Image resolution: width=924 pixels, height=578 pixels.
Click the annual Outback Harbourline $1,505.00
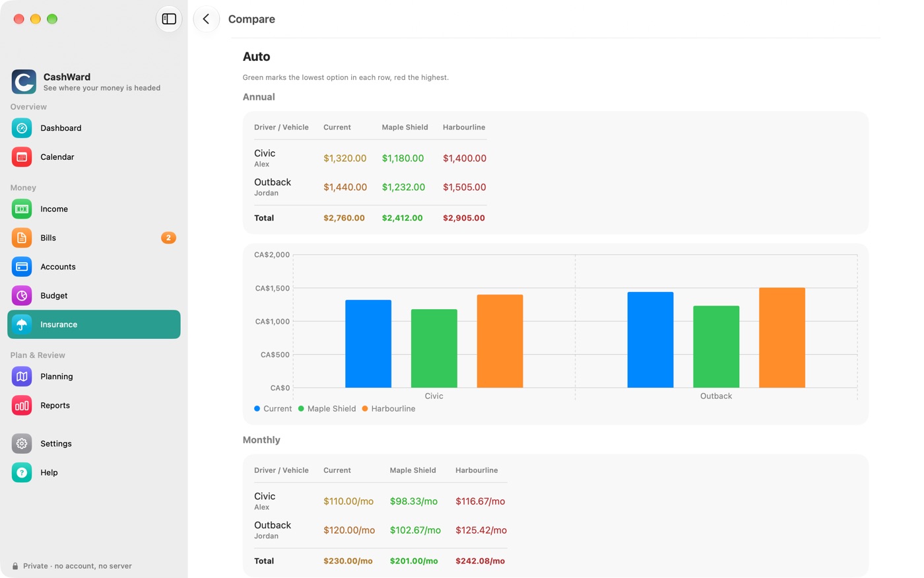465,188
